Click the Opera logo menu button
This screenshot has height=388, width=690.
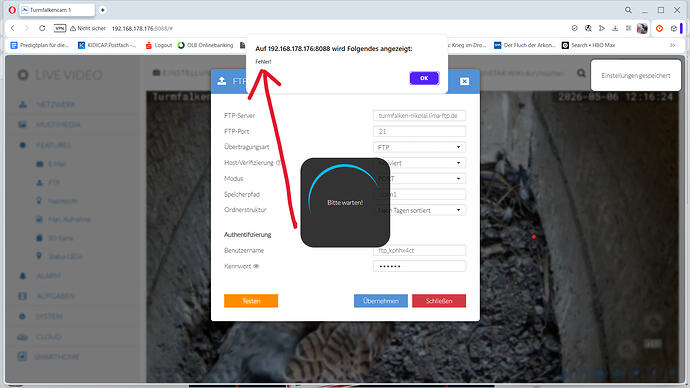click(12, 10)
